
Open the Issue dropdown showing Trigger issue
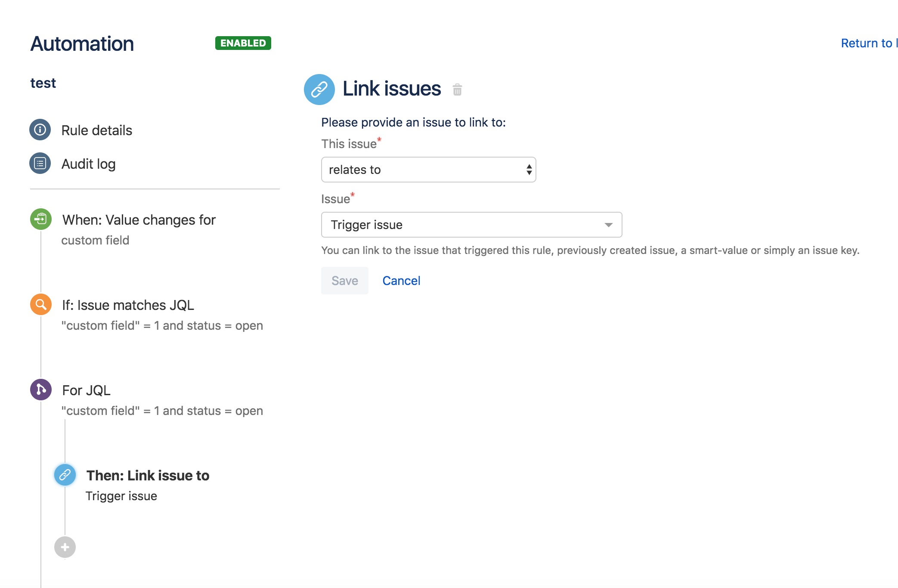click(471, 224)
